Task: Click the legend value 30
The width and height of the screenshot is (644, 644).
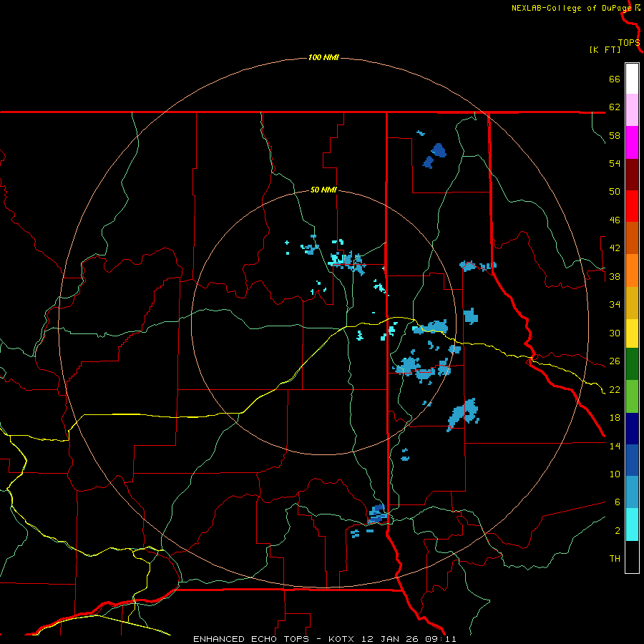Action: coord(615,333)
